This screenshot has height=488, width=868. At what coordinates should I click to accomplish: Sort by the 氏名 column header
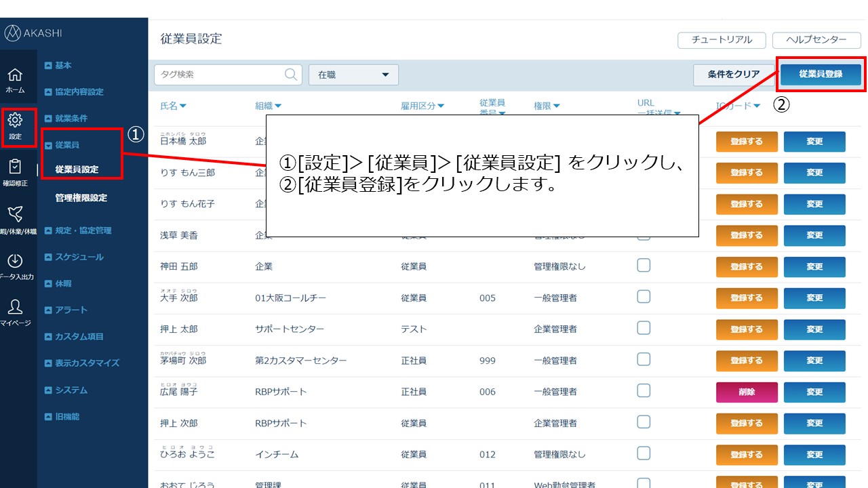coord(173,106)
